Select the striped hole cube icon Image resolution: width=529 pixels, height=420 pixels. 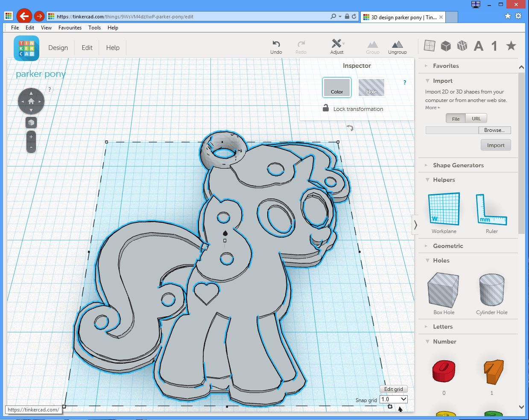[462, 46]
